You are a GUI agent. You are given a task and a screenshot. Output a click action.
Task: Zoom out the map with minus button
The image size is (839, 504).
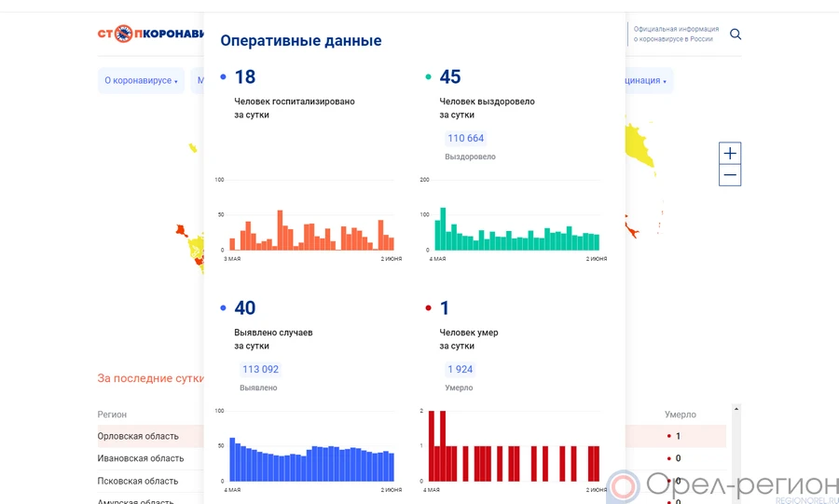pyautogui.click(x=730, y=175)
